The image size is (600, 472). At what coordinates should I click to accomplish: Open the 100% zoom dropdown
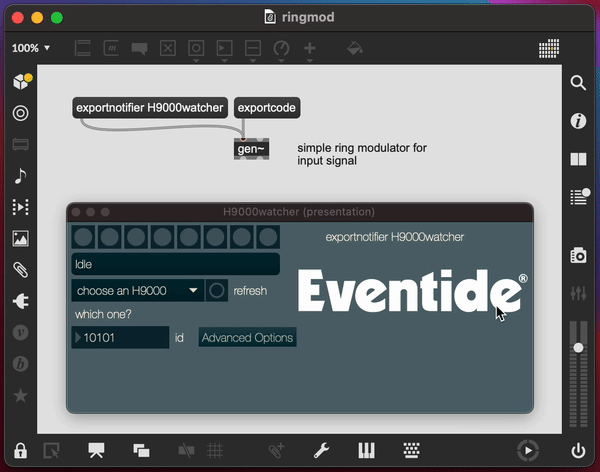click(x=31, y=48)
